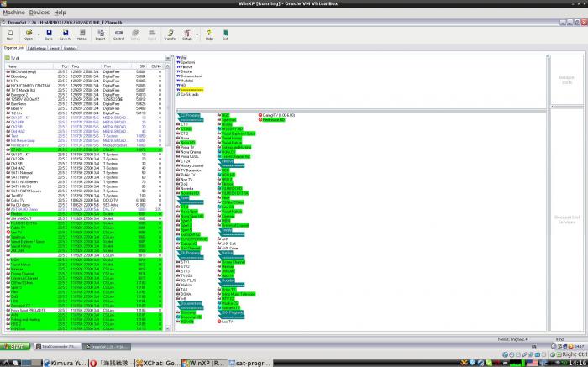Click the Help question mark icon
The width and height of the screenshot is (588, 367).
tap(209, 35)
